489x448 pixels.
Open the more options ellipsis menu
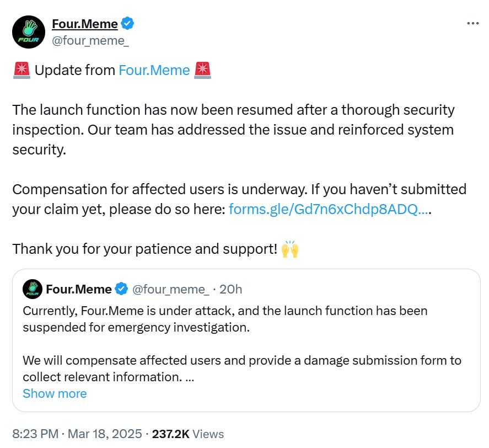point(472,24)
